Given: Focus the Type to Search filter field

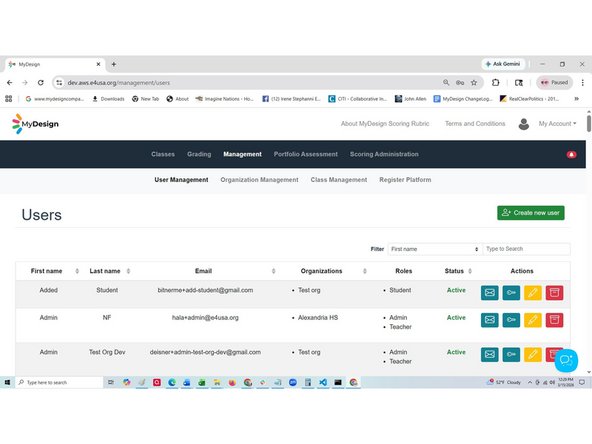Looking at the screenshot, I should click(x=526, y=249).
